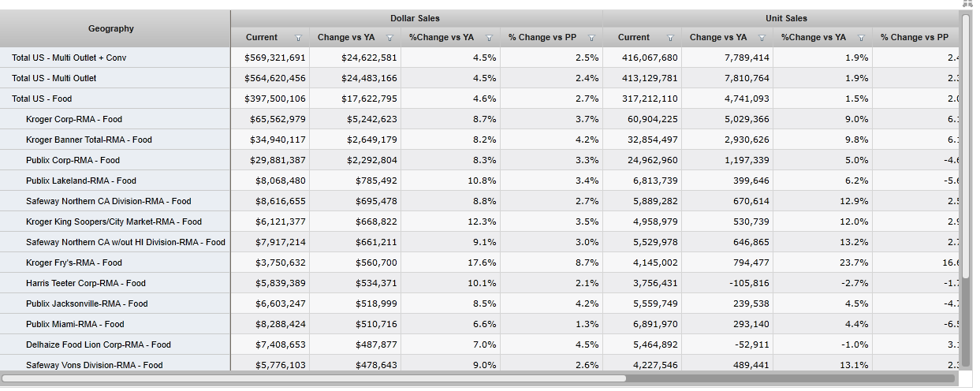Click the Unit Sales group header
Screen dimensions: 980x391
(786, 18)
